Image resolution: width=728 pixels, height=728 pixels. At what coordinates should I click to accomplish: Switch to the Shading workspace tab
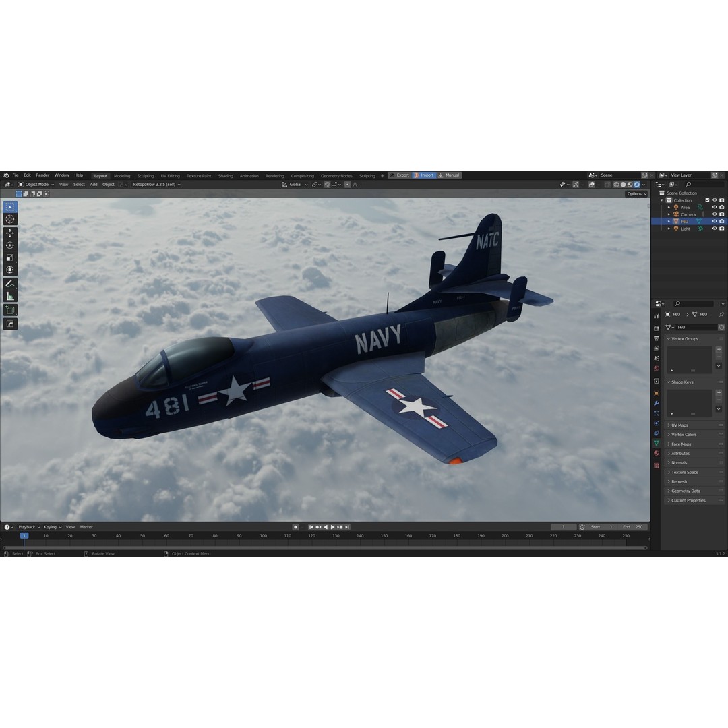tap(226, 175)
